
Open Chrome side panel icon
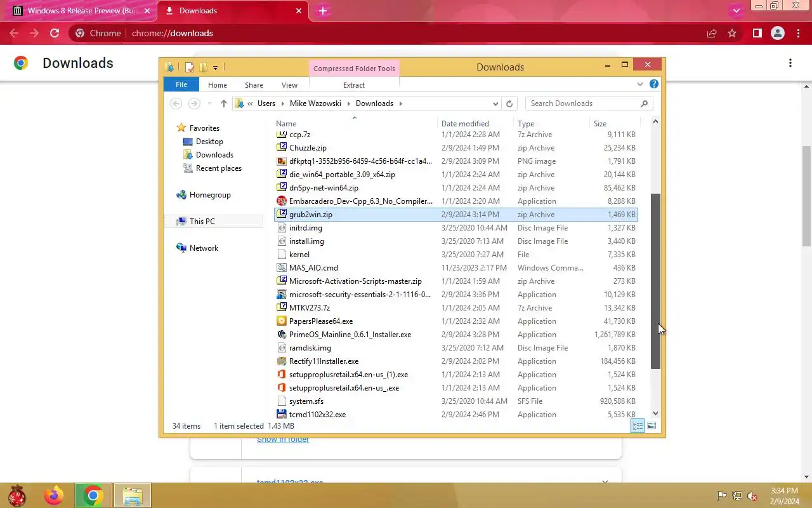click(757, 33)
